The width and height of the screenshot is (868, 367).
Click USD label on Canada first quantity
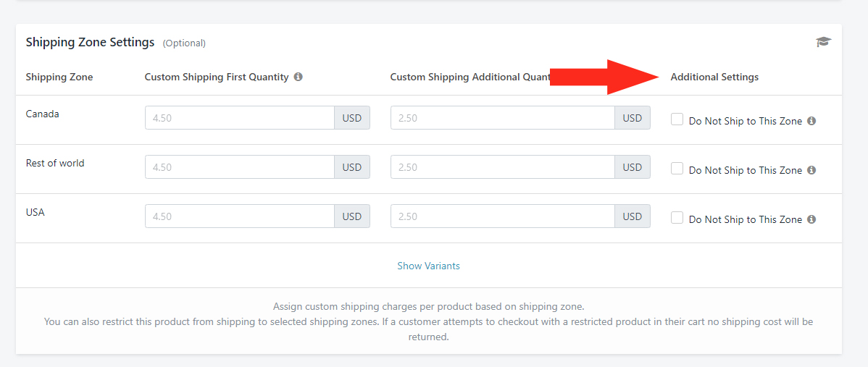[x=352, y=118]
